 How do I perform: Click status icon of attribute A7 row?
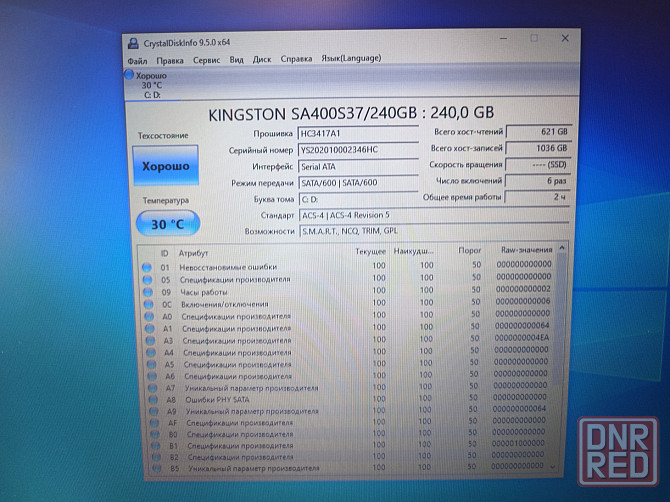[x=153, y=388]
